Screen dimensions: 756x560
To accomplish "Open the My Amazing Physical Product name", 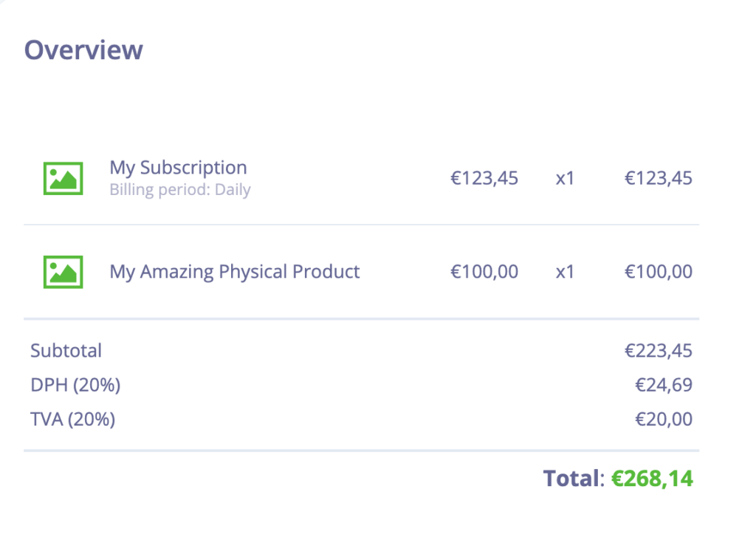I will [235, 272].
